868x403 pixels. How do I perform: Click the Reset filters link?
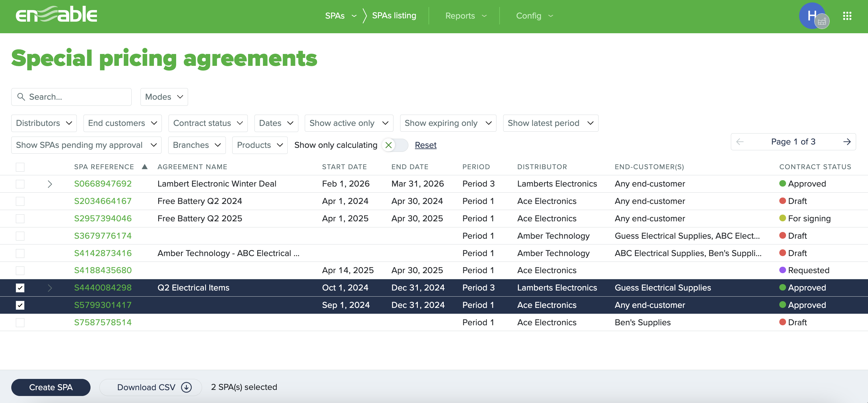pos(425,145)
